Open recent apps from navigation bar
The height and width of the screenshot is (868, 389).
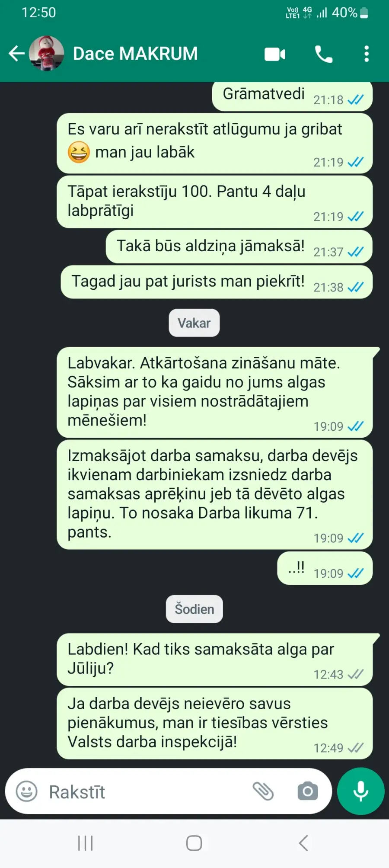click(85, 843)
